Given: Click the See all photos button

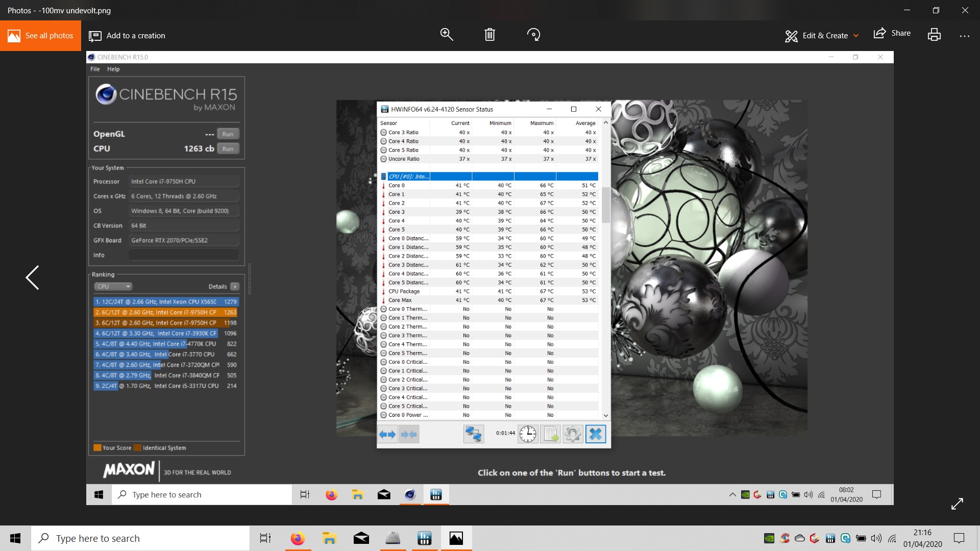Looking at the screenshot, I should (40, 36).
